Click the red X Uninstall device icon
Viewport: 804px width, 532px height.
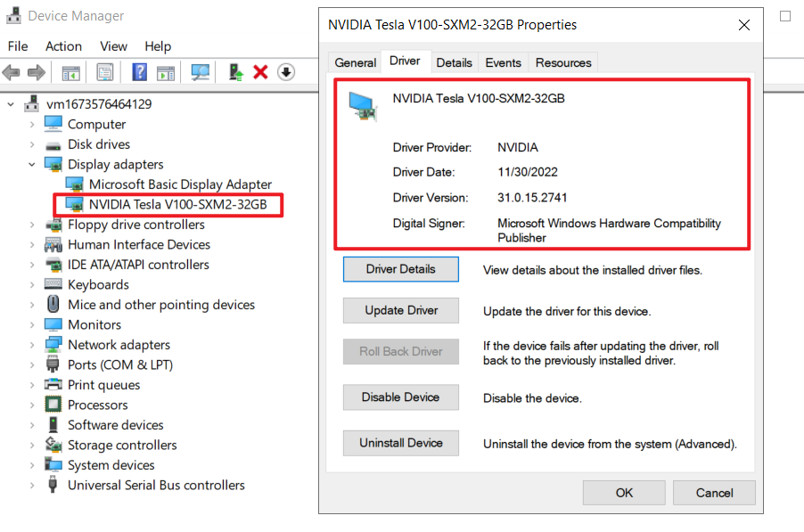[x=260, y=72]
